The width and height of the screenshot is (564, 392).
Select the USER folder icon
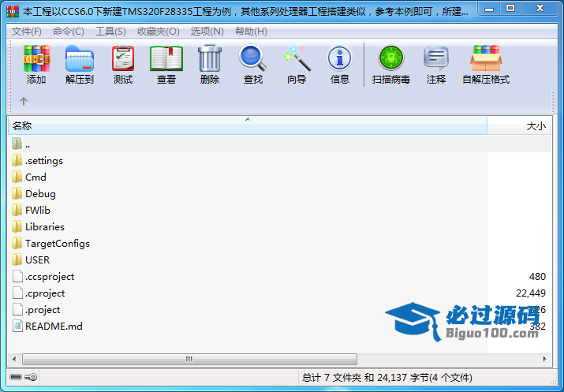[17, 259]
